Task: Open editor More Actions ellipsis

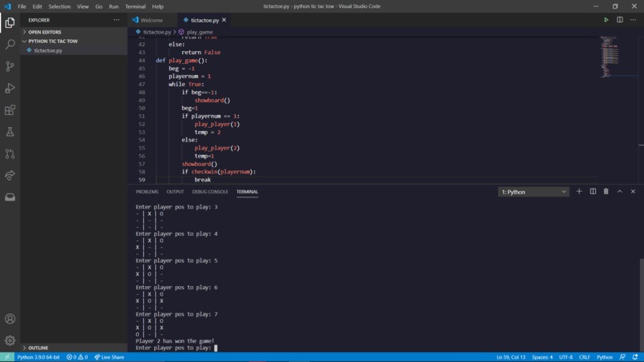Action: coord(633,20)
